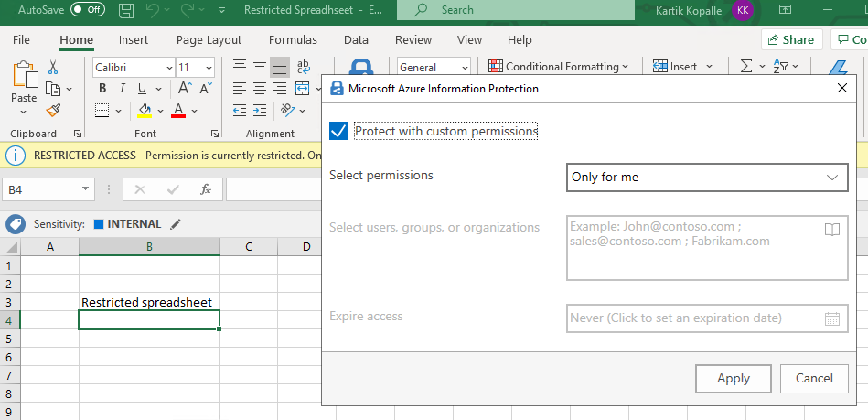Click the Copy icon

click(53, 89)
